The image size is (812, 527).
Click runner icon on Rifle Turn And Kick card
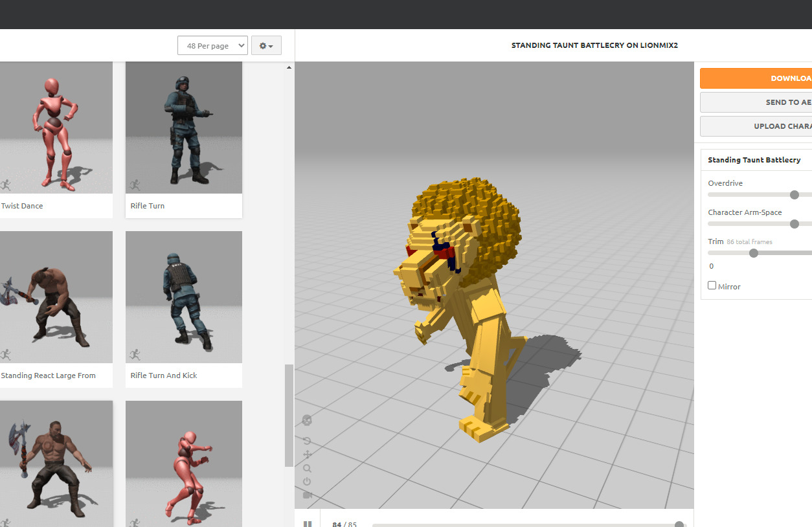135,355
